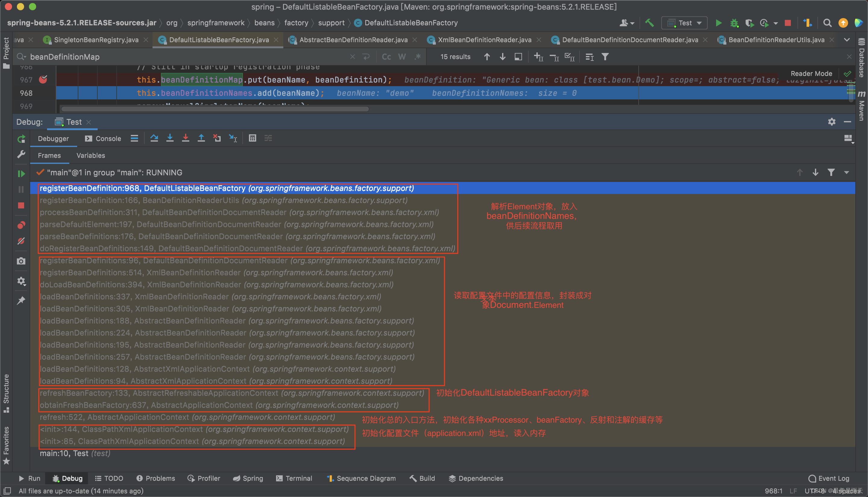
Task: Toggle breakpoint on line 967
Action: coord(43,80)
